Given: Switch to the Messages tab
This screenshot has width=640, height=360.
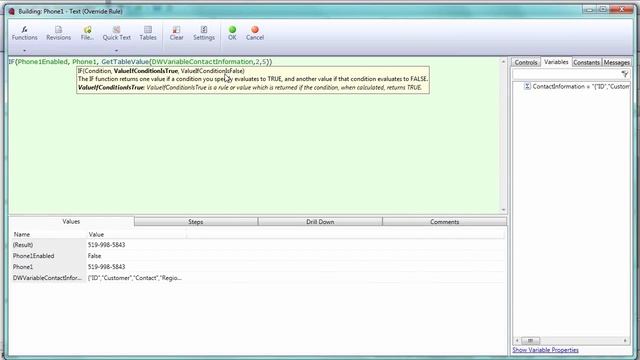Looking at the screenshot, I should [616, 62].
